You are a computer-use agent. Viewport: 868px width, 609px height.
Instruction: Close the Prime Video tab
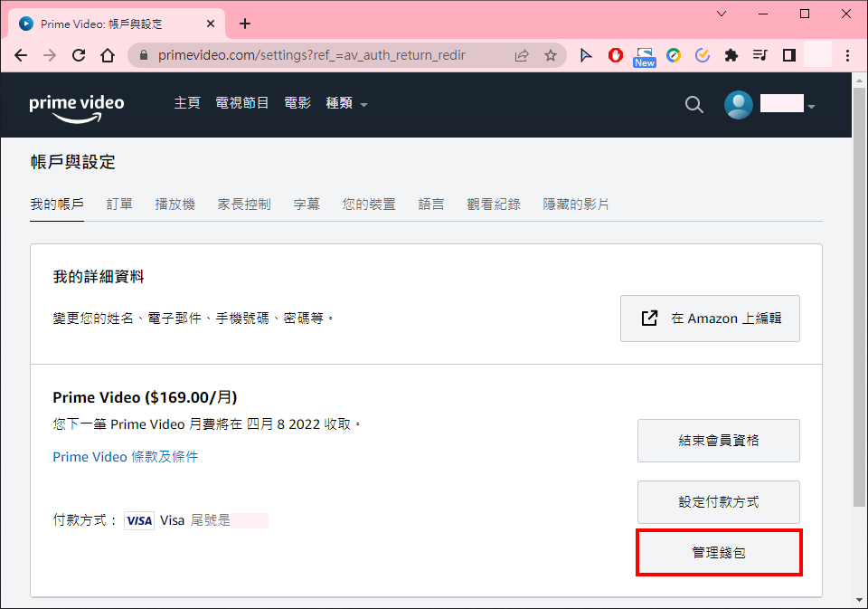[211, 24]
